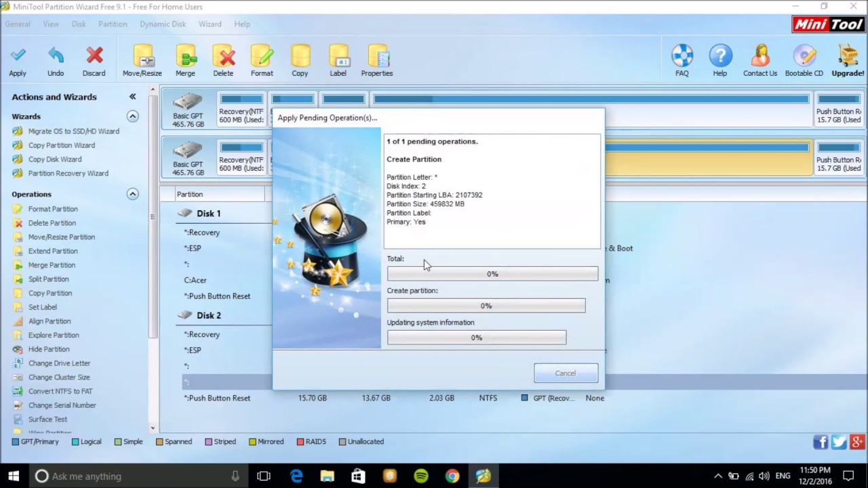The height and width of the screenshot is (488, 868).
Task: Choose Change Drive Letter operation
Action: coord(59,363)
